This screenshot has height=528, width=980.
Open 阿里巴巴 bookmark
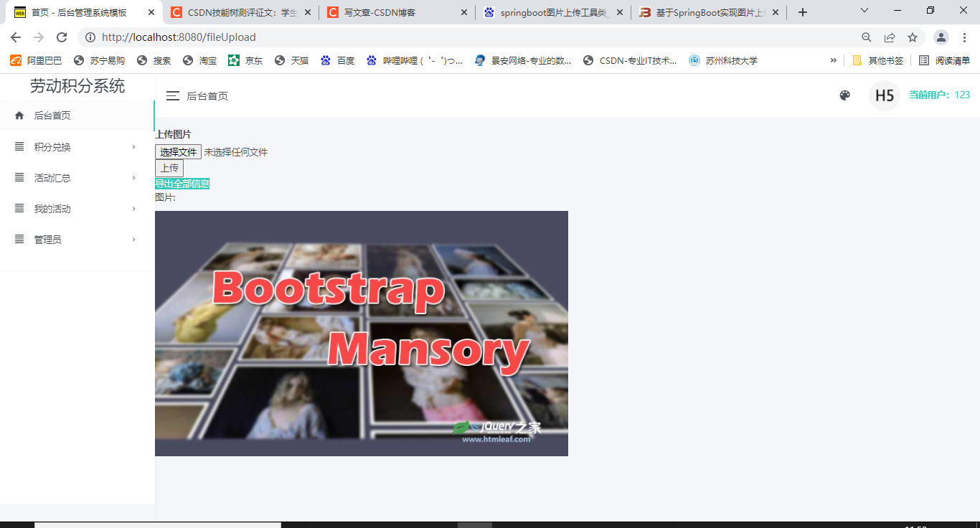pyautogui.click(x=36, y=60)
